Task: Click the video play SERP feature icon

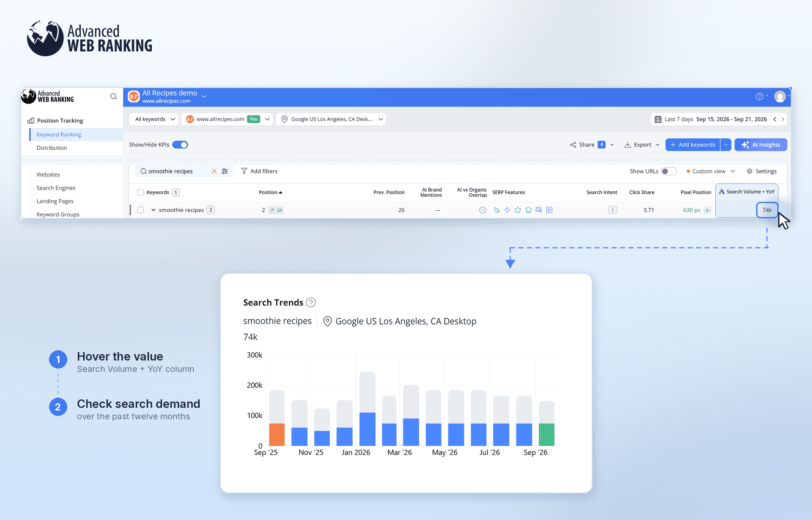Action: point(549,210)
